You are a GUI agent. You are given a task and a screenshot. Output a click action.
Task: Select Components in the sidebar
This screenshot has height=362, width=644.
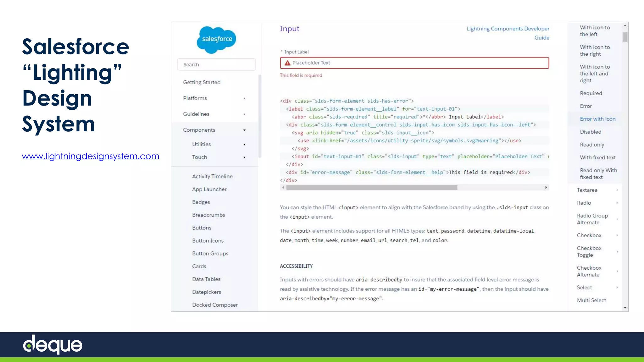tap(199, 130)
